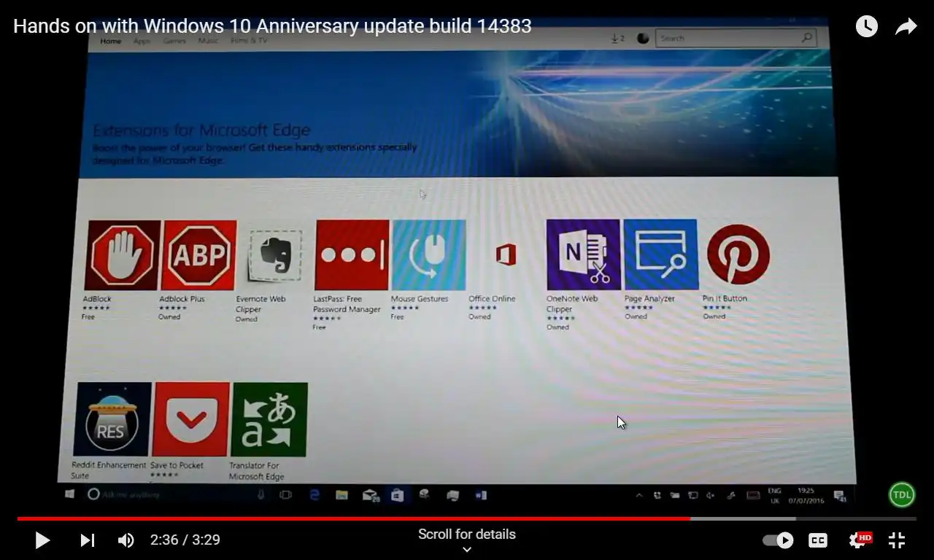The image size is (934, 560).
Task: Open Microsoft Edge from the taskbar
Action: pyautogui.click(x=315, y=495)
